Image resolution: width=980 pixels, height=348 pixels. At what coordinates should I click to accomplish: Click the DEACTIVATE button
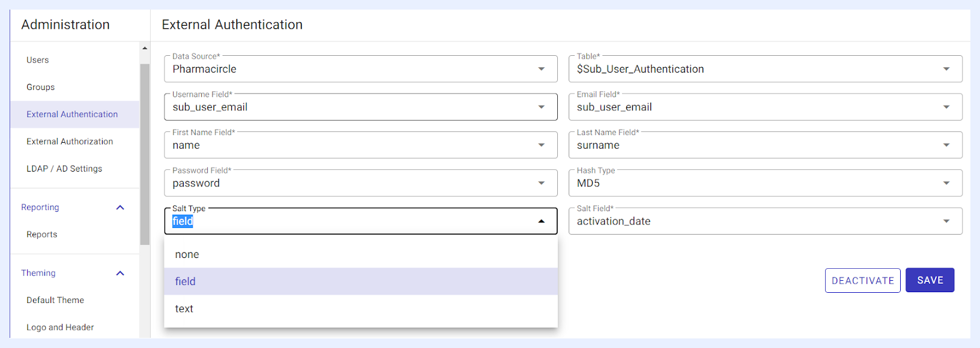862,280
